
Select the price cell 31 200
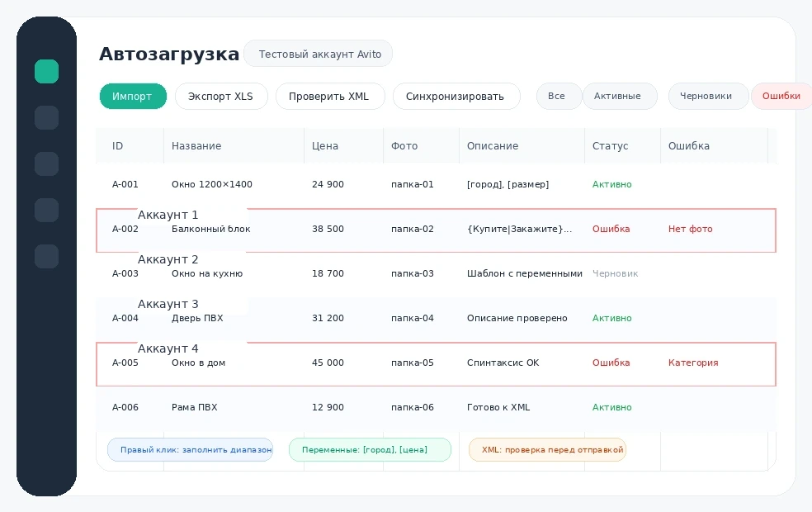tap(328, 318)
